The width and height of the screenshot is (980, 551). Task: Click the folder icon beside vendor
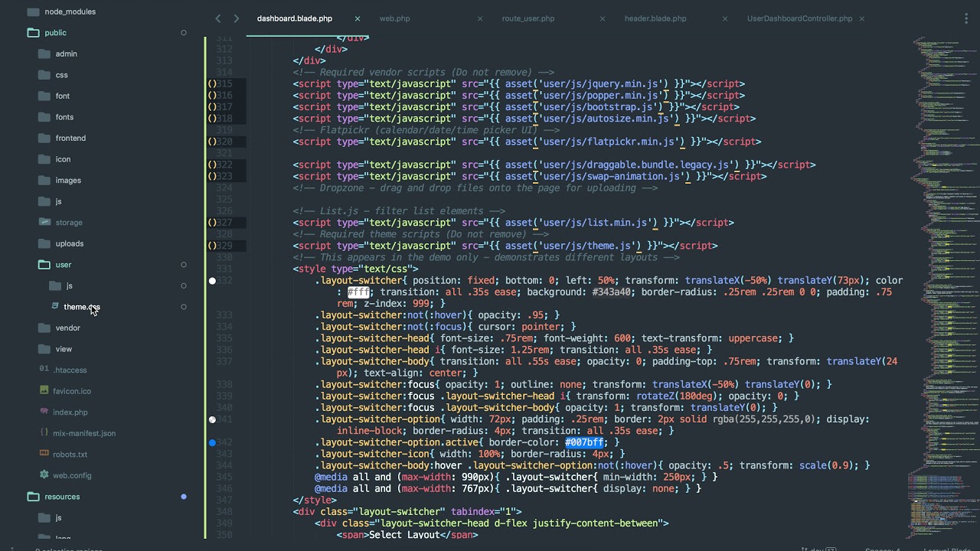point(44,328)
